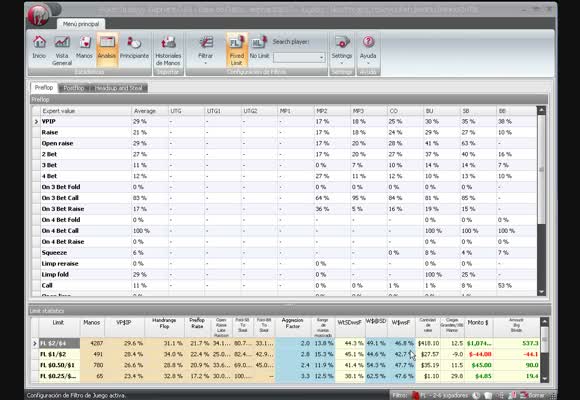The width and height of the screenshot is (580, 400).
Task: Open the Inicio home icon
Action: click(39, 47)
